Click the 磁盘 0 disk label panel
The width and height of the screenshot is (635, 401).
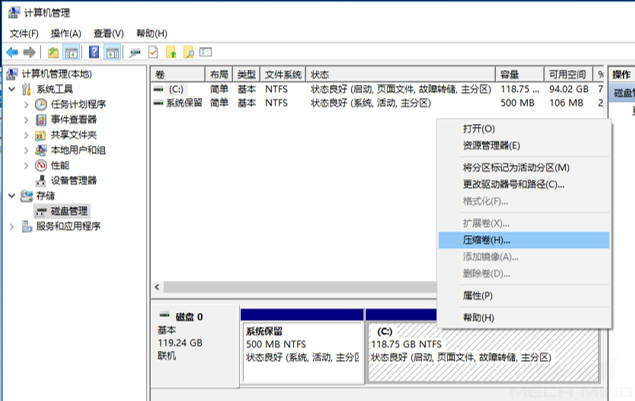tap(195, 344)
